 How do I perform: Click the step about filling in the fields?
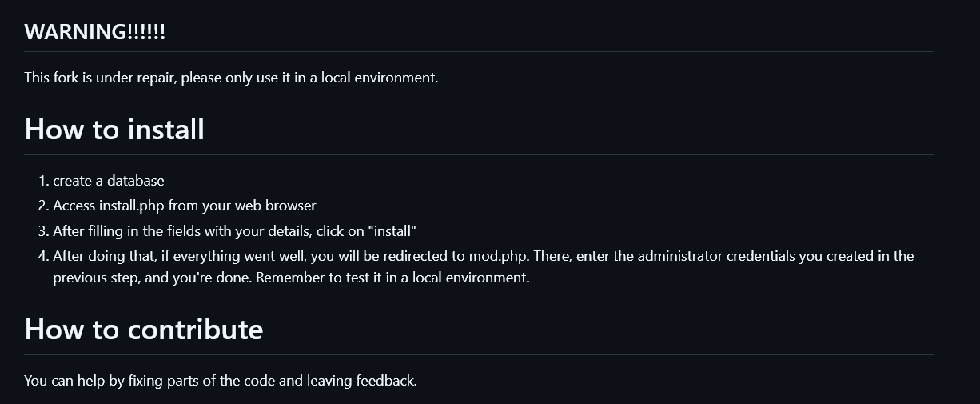coord(235,231)
